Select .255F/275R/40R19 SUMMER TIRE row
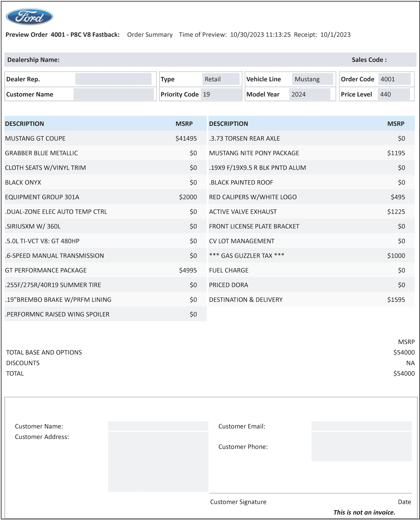This screenshot has width=420, height=520. (x=105, y=285)
